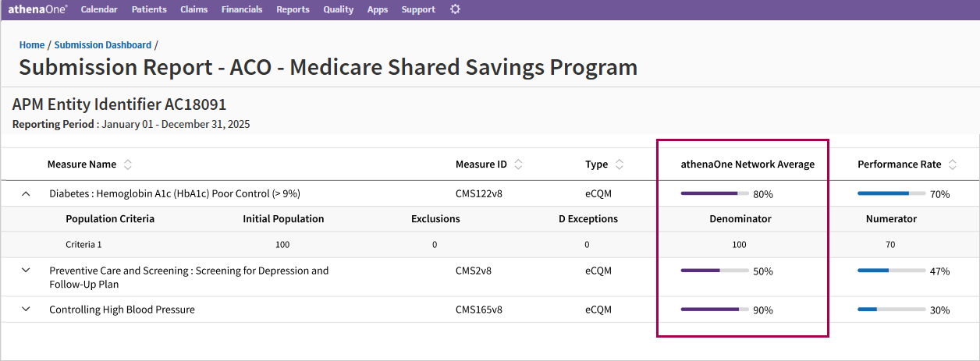Open the settings gear icon

pos(456,9)
